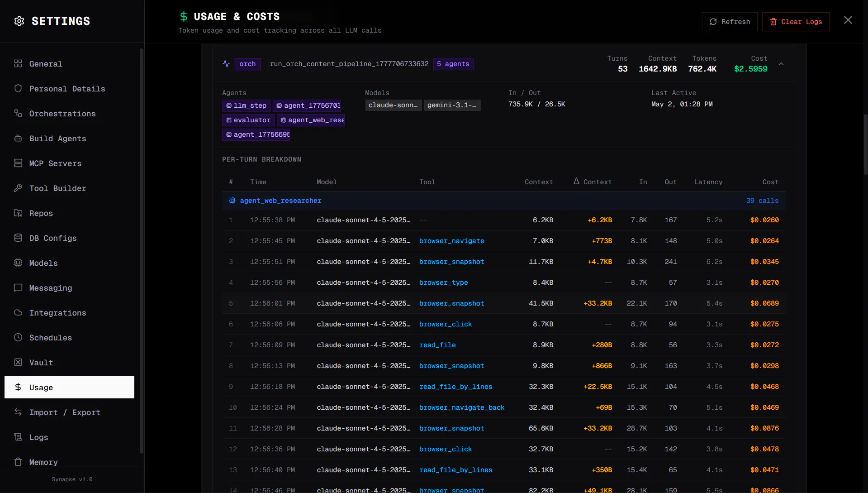Click the MCP Servers server icon
The height and width of the screenshot is (493, 868).
click(x=18, y=163)
